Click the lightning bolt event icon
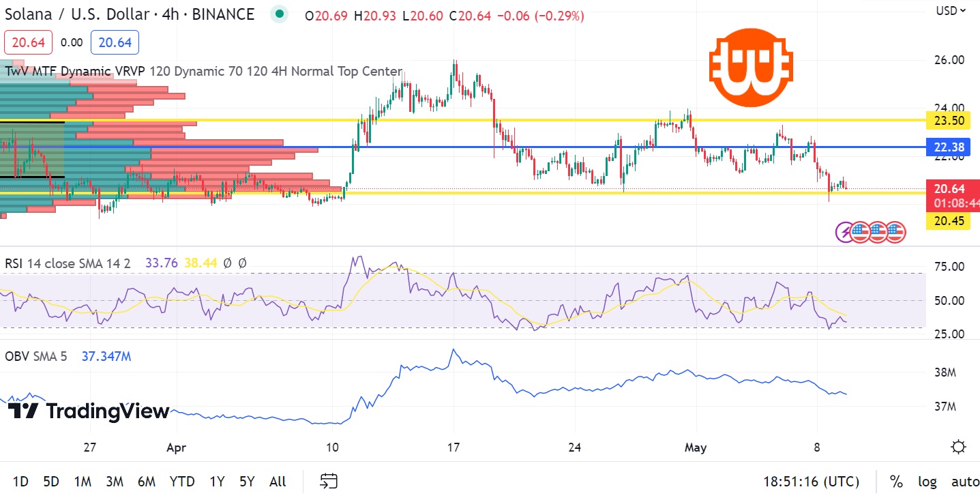This screenshot has height=498, width=980. point(846,232)
